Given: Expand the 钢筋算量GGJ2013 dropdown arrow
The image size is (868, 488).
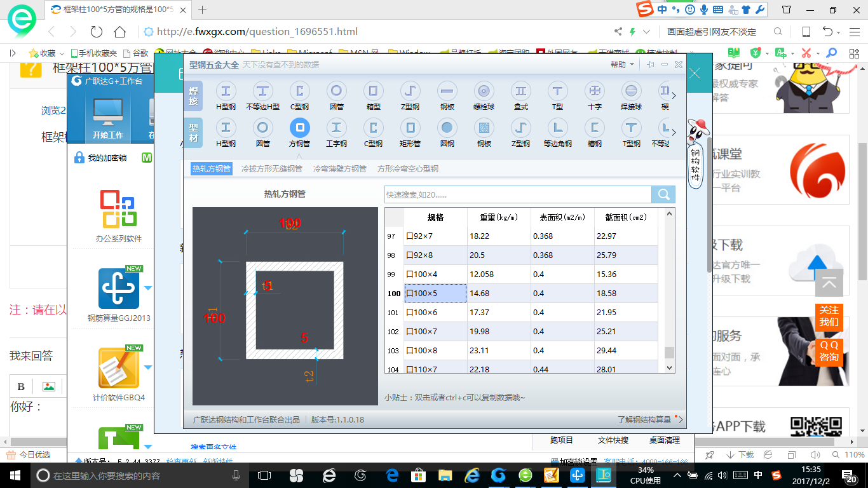Looking at the screenshot, I should point(148,288).
